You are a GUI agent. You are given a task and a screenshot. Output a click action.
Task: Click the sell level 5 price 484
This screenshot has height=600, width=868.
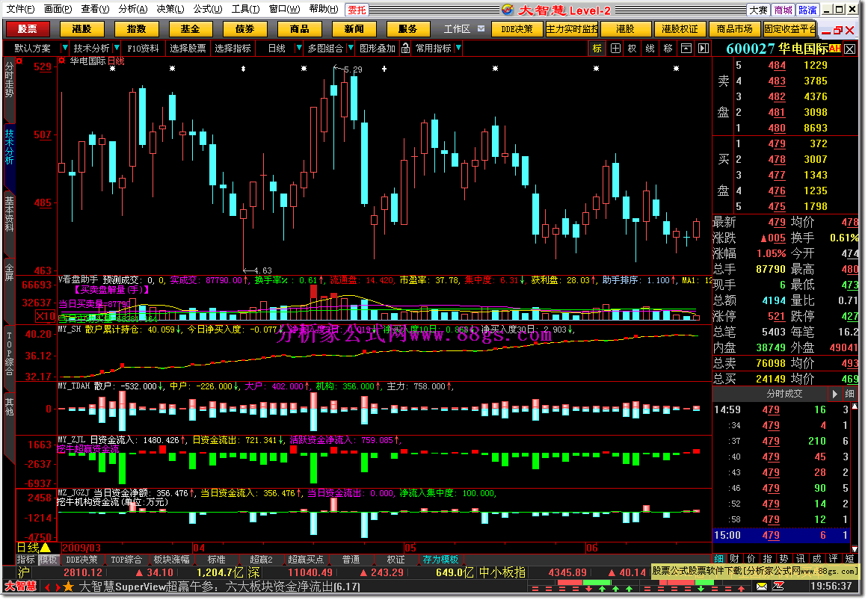[777, 65]
